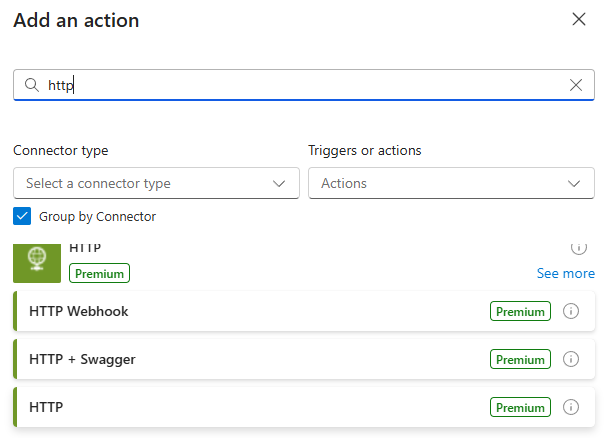
Task: Close the Add an action panel
Action: pyautogui.click(x=578, y=19)
